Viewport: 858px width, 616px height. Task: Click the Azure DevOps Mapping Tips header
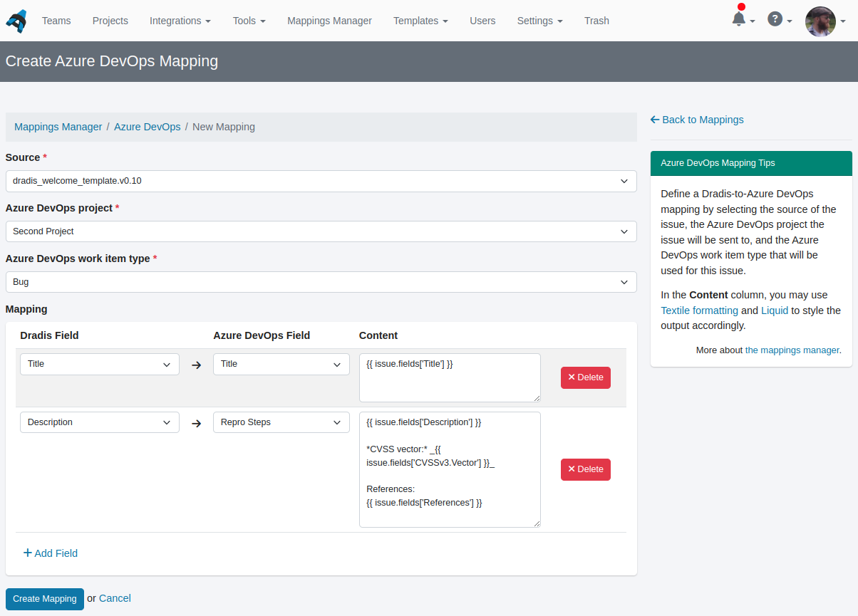(751, 163)
